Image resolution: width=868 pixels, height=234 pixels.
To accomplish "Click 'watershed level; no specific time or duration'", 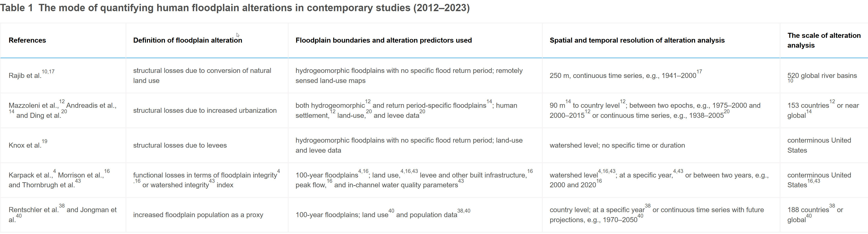I will point(617,145).
